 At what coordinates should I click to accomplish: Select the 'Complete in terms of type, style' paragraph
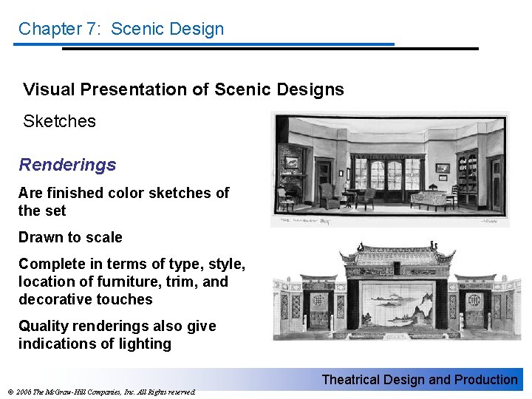(132, 282)
